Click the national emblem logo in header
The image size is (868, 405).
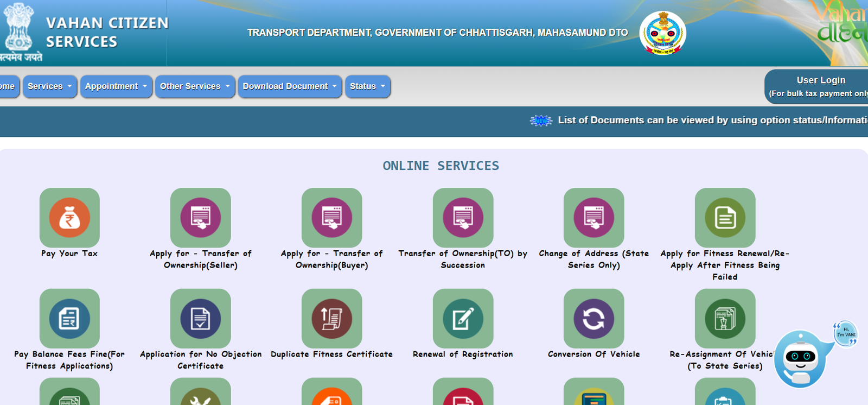pos(20,31)
